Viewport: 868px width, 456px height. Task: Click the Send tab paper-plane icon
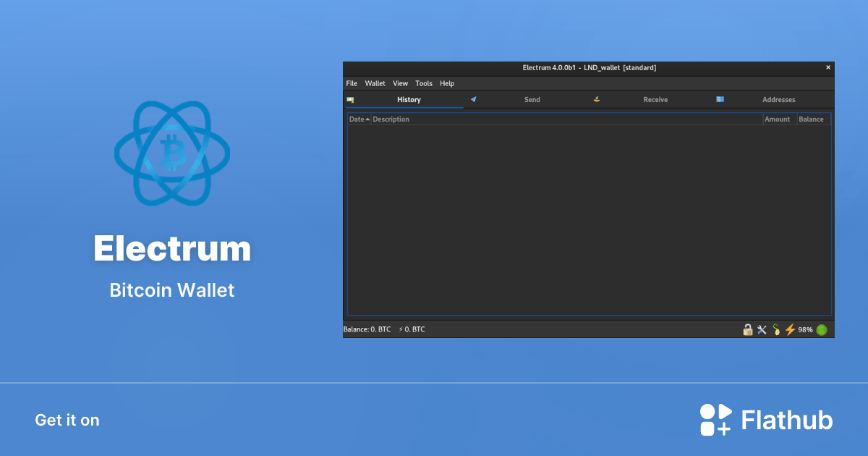[474, 99]
